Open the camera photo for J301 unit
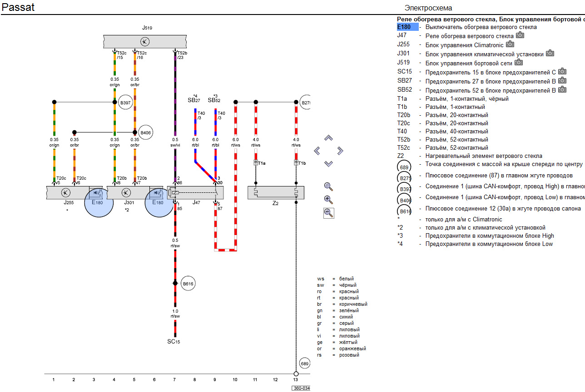The width and height of the screenshot is (585, 392). [550, 53]
